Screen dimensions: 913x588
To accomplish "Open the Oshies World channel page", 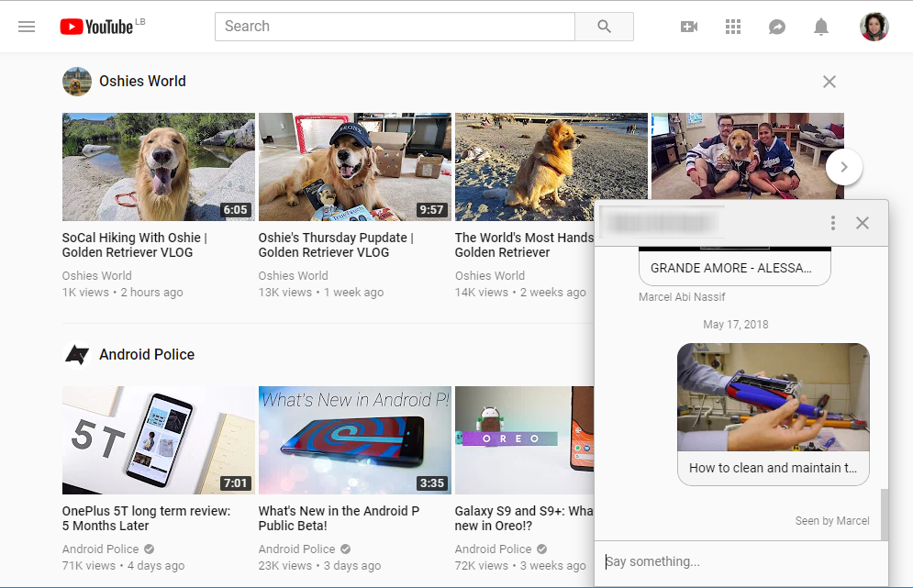I will (x=142, y=81).
